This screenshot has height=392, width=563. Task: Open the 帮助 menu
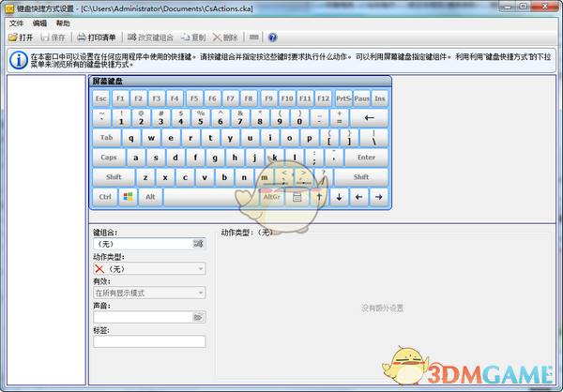pos(63,23)
